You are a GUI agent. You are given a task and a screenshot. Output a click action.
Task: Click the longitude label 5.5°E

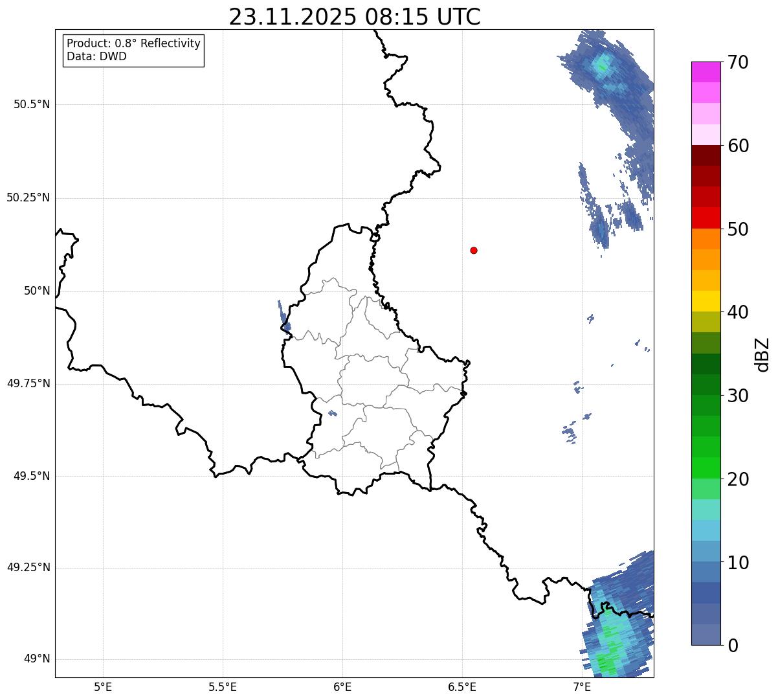tap(223, 687)
